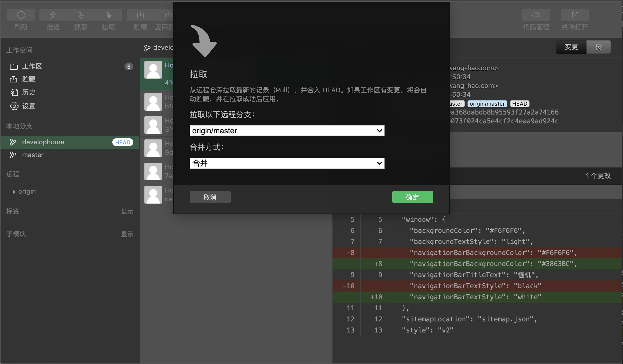The height and width of the screenshot is (364, 623).
Task: Open the 历史 history sidebar item
Action: coord(70,92)
